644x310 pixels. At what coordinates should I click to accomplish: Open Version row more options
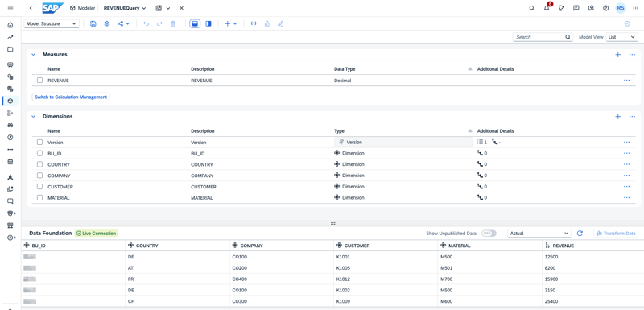627,142
